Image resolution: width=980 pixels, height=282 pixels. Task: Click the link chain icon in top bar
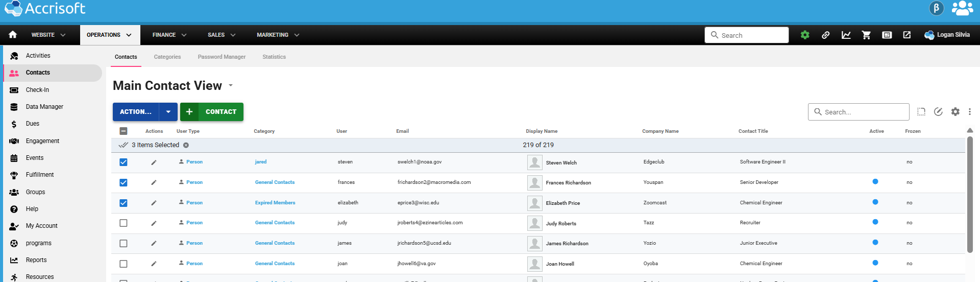coord(825,35)
